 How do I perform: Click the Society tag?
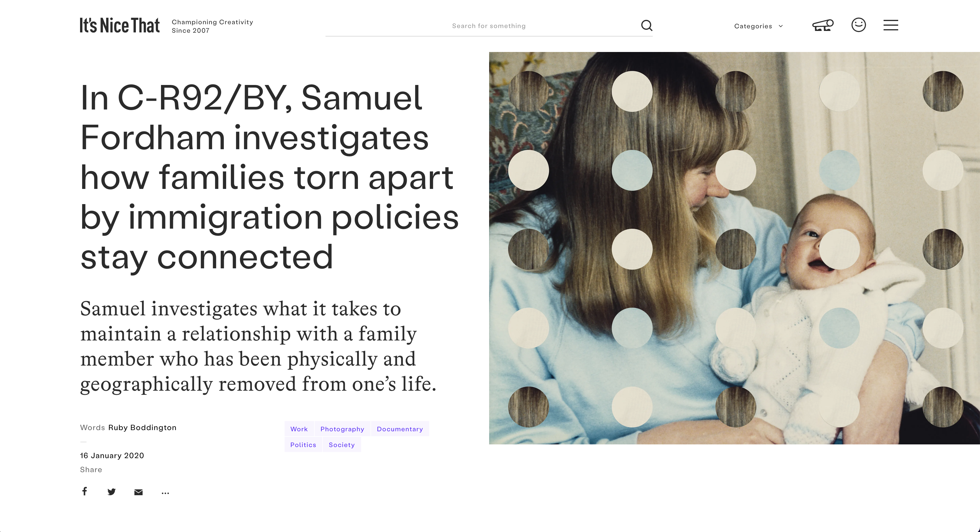[x=342, y=445]
